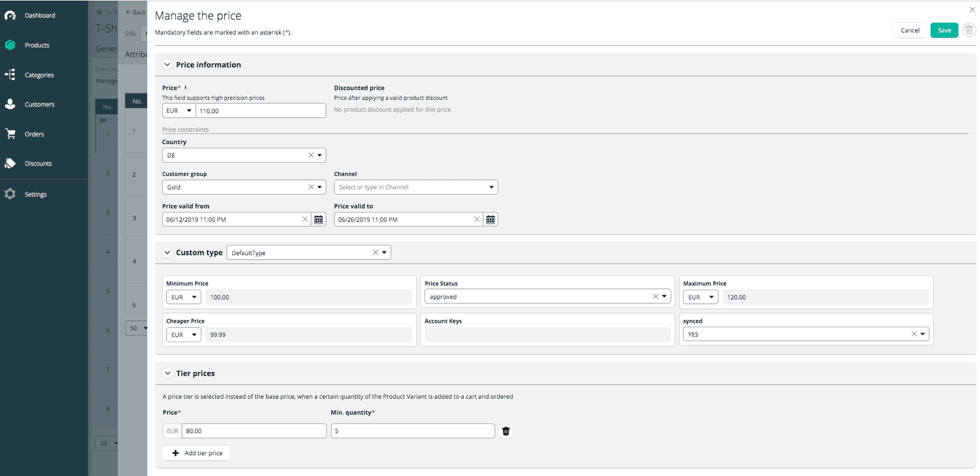Select Products in the sidebar
980x476 pixels.
[x=36, y=45]
